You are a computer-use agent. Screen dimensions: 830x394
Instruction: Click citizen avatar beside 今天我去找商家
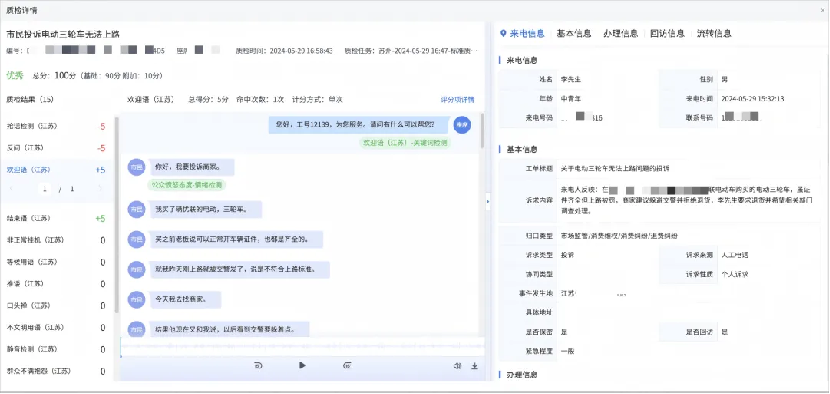click(x=137, y=300)
